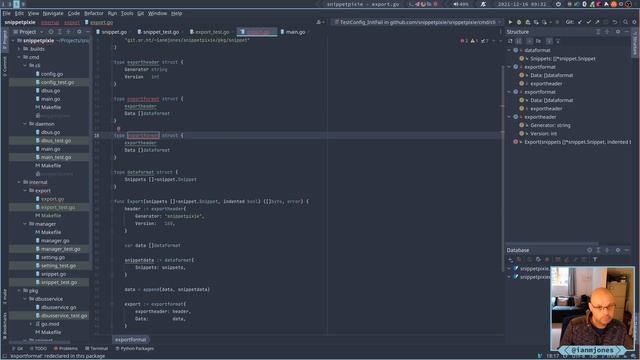Collapse the snippetpixie project root
The width and height of the screenshot is (640, 360).
(13, 41)
